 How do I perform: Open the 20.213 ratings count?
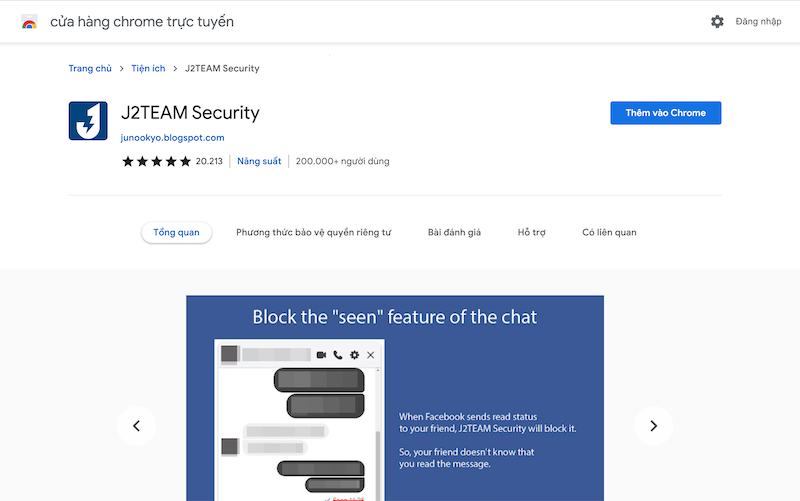[209, 161]
